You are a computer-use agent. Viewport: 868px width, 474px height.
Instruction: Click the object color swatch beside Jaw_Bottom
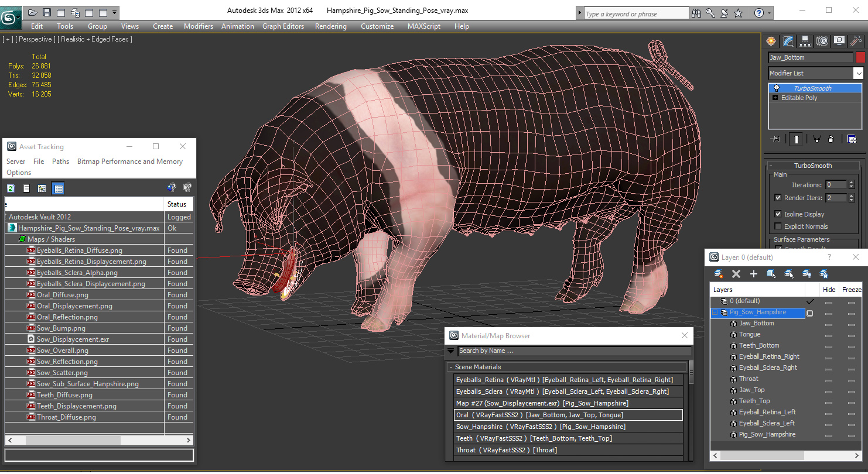point(860,57)
